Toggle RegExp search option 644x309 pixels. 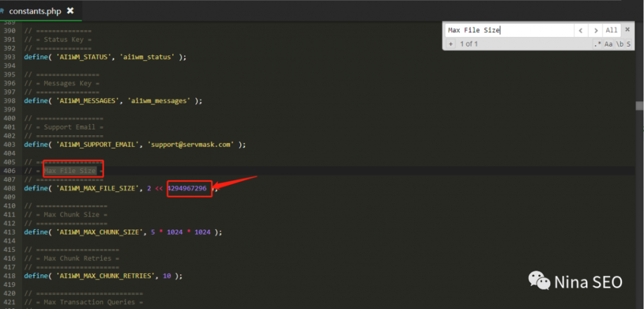[x=597, y=43]
